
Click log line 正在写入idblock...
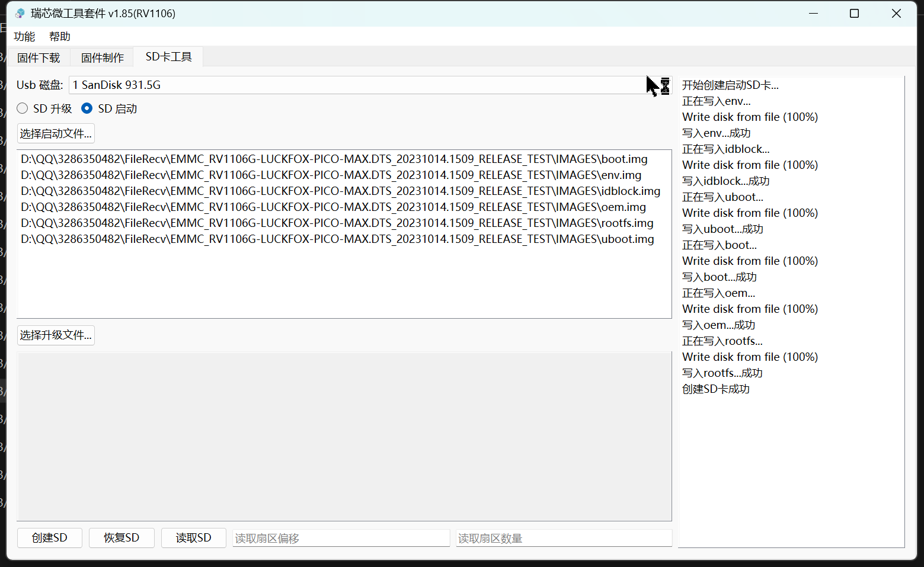(726, 149)
